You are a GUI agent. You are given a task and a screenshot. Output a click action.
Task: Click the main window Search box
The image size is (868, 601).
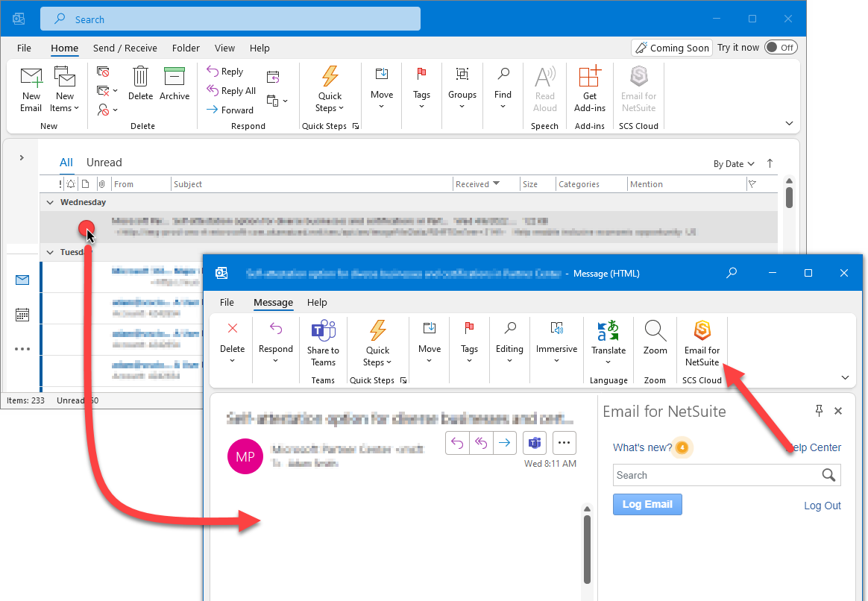pos(230,19)
